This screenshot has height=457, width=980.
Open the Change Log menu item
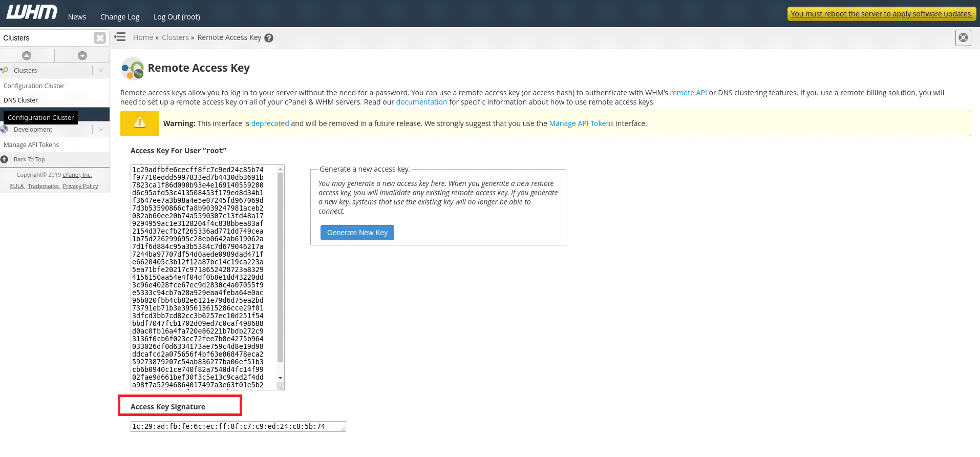tap(120, 17)
